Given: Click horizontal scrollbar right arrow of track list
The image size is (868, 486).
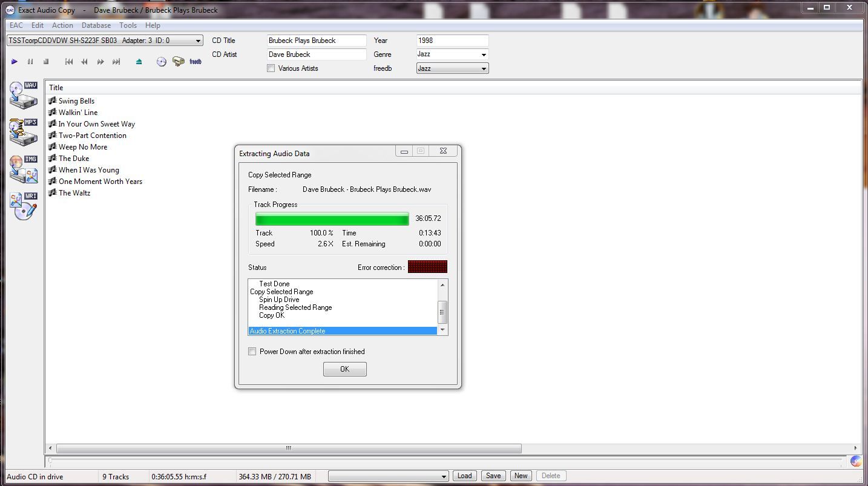Looking at the screenshot, I should (x=856, y=448).
